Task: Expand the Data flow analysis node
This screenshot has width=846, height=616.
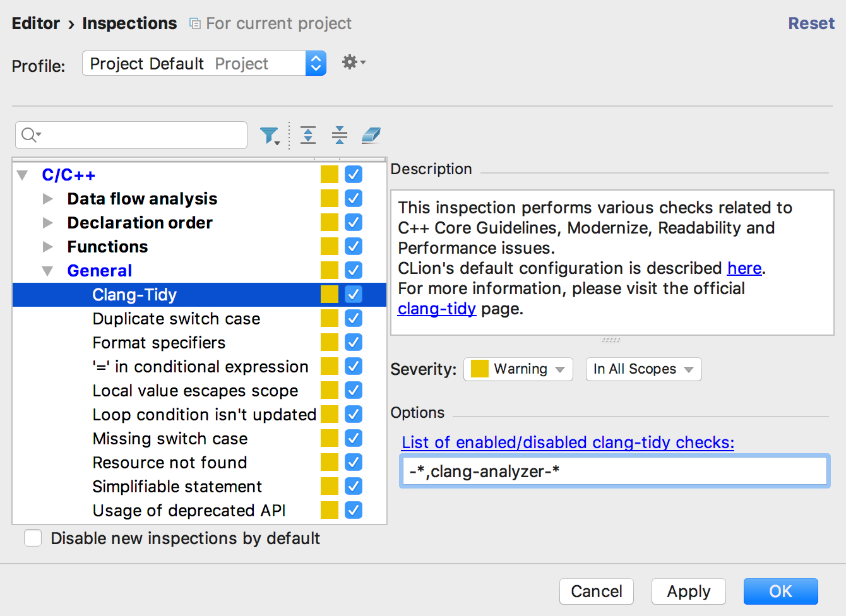Action: [x=47, y=199]
